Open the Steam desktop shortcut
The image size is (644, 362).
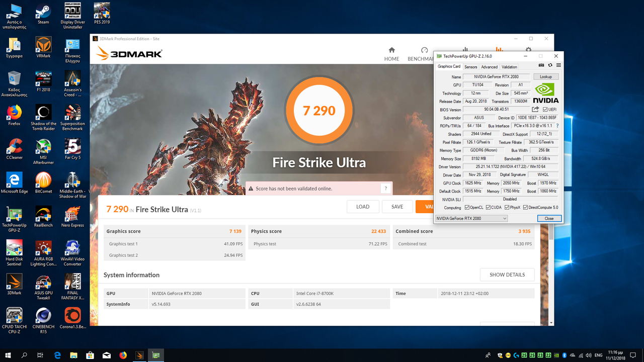pos(43,13)
